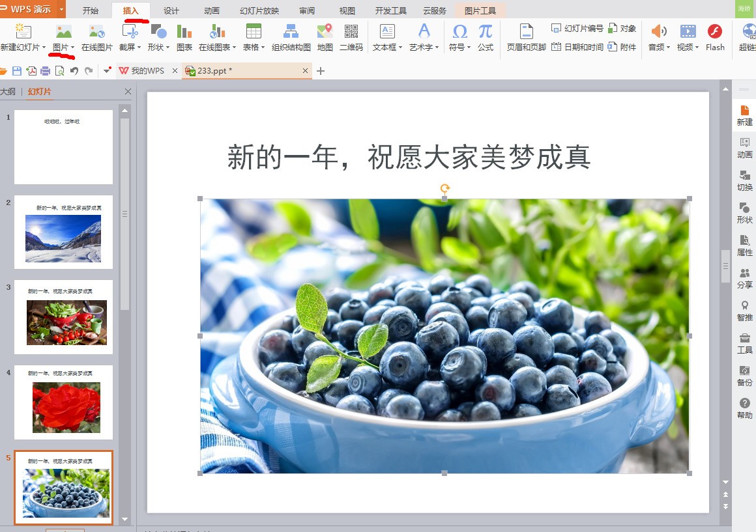Click the 在线图片 online picture icon
Image resolution: width=756 pixels, height=532 pixels.
click(x=96, y=37)
